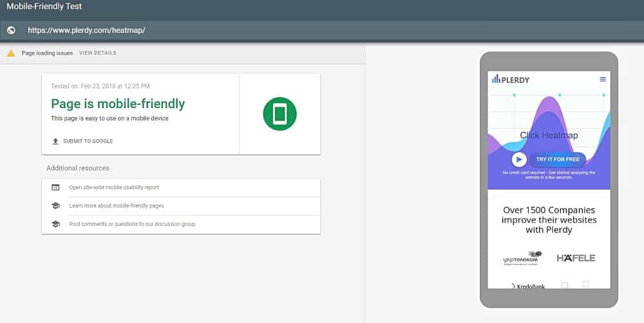
Task: Click the No credit card required text
Action: (x=549, y=175)
